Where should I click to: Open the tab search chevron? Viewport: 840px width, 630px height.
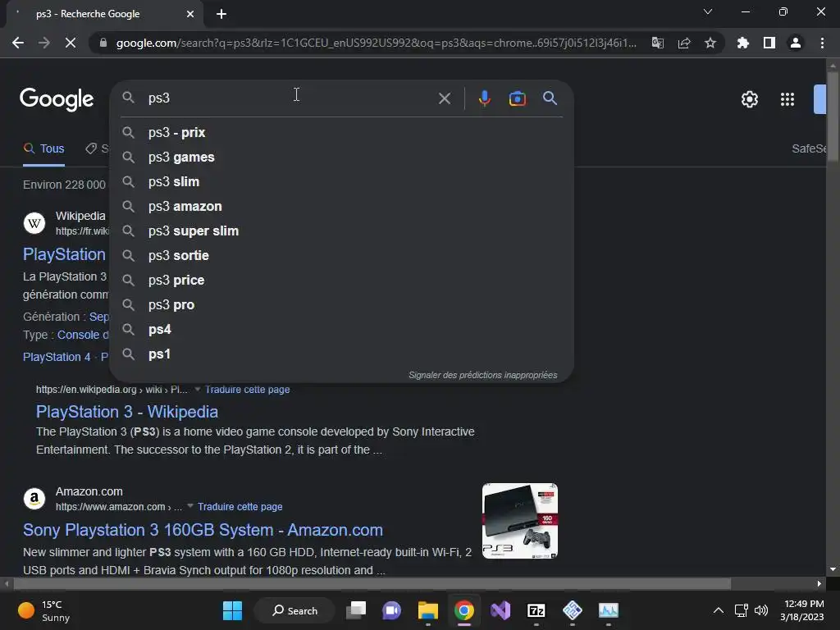point(708,11)
